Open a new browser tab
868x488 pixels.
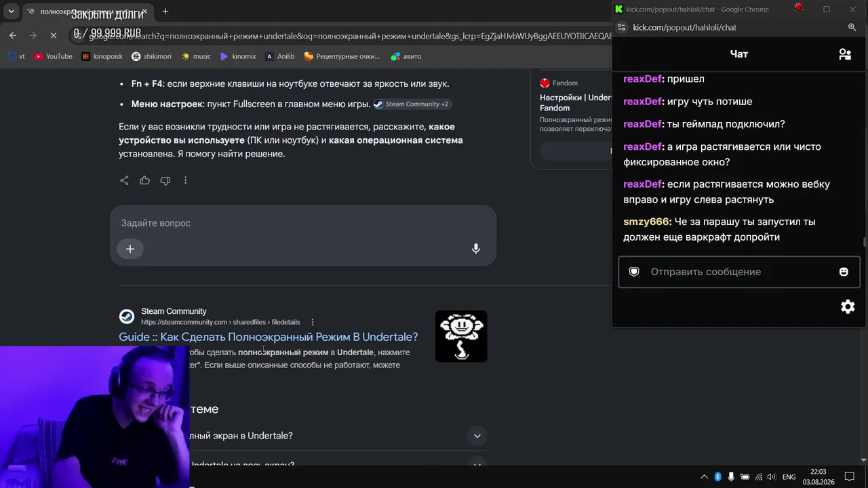tap(165, 12)
